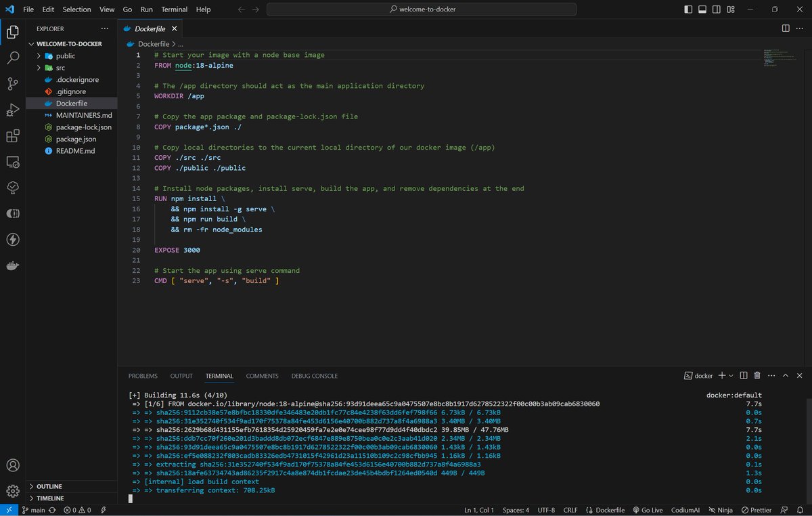Change indentation via Spaces: 4
The image size is (812, 516).
(516, 510)
